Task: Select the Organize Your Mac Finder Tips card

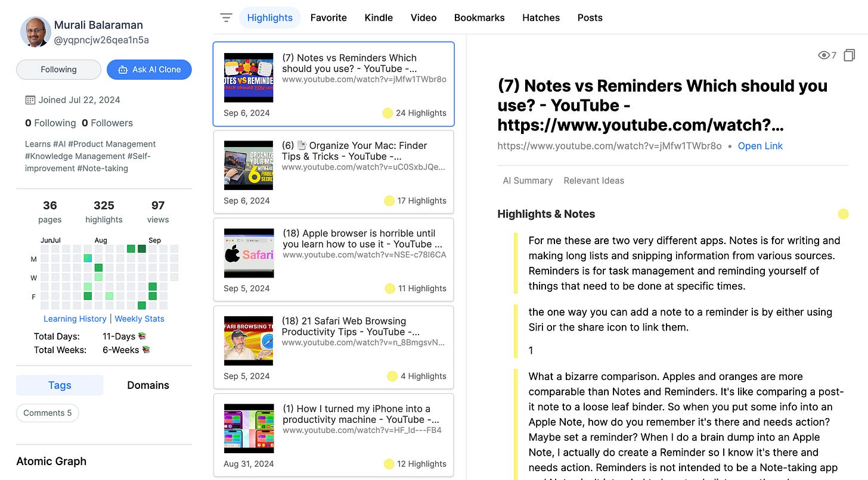Action: pos(334,173)
